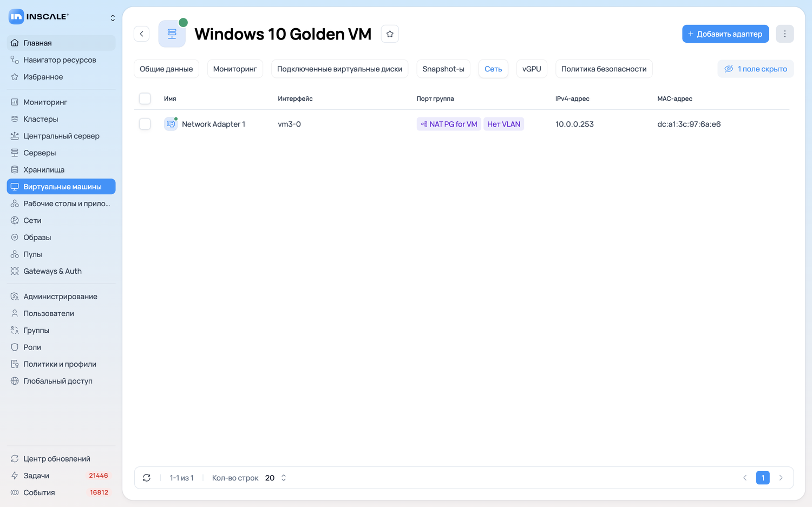
Task: Open Центральный сервер icon
Action: coord(15,136)
